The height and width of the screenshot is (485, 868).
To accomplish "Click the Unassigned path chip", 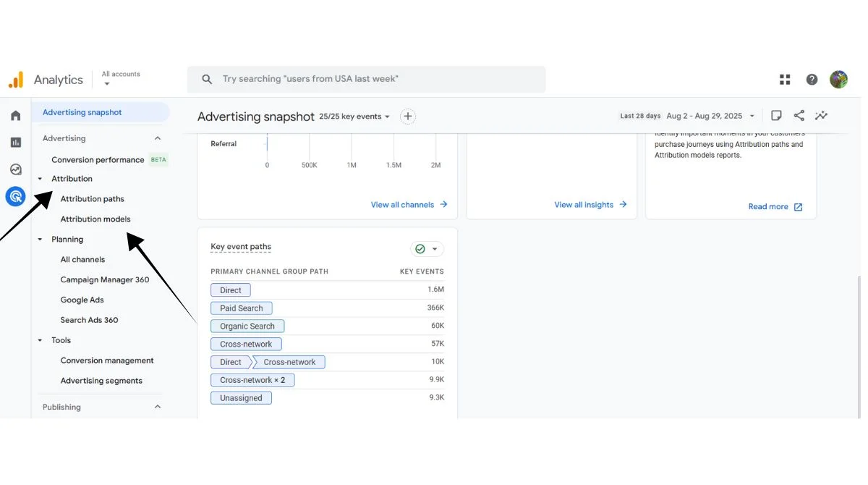I will coord(241,398).
